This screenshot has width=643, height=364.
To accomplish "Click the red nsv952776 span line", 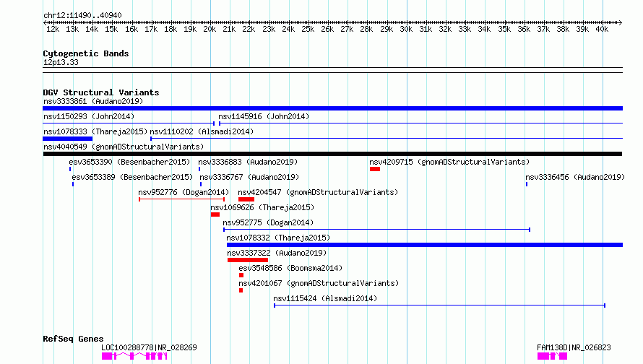I will pyautogui.click(x=181, y=199).
